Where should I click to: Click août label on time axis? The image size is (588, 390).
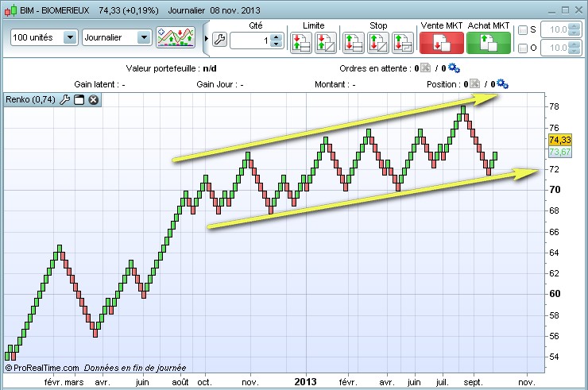click(x=180, y=382)
